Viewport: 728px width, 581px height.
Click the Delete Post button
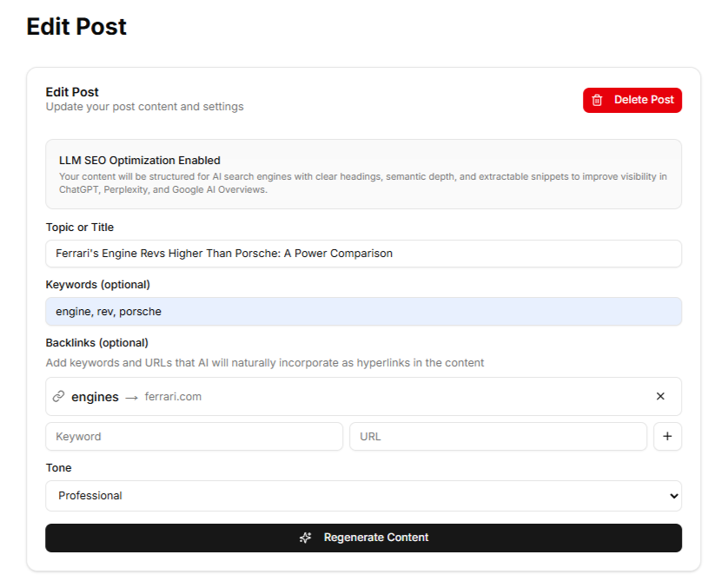[632, 100]
